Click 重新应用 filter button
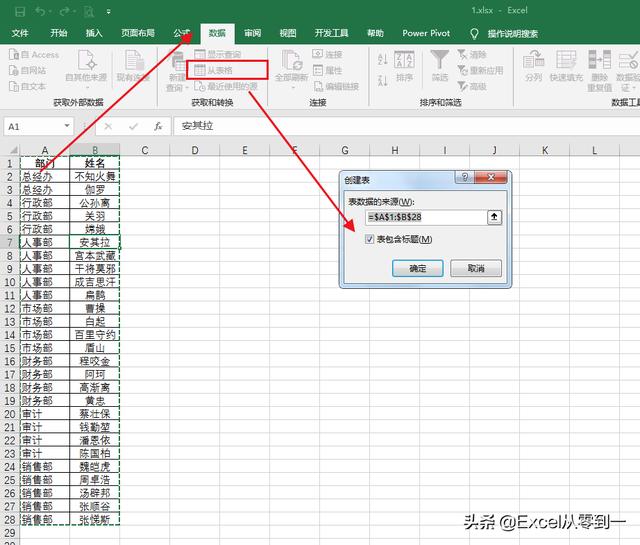640x545 pixels. pyautogui.click(x=480, y=70)
